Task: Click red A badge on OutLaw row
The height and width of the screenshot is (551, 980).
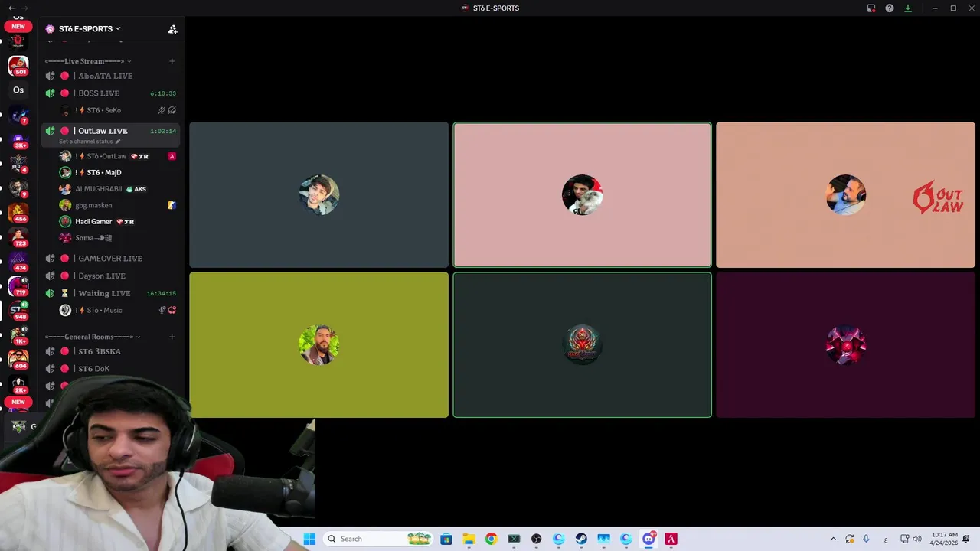Action: [x=172, y=156]
